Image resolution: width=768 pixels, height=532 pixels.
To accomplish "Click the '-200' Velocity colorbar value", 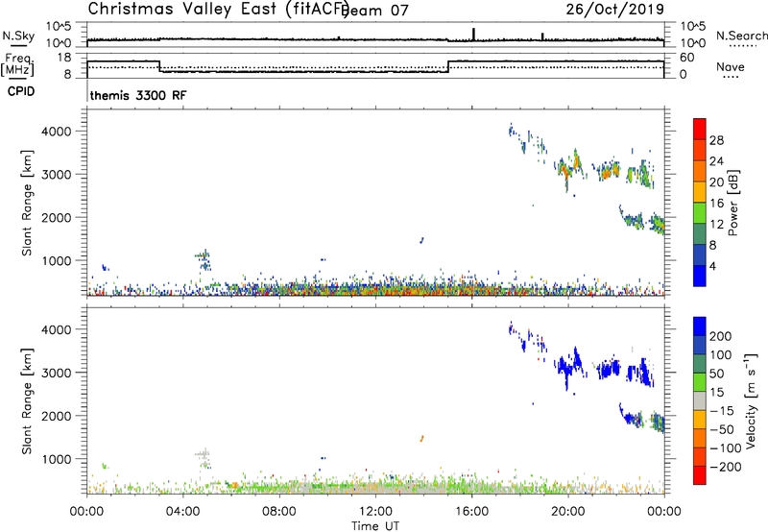I will point(725,467).
